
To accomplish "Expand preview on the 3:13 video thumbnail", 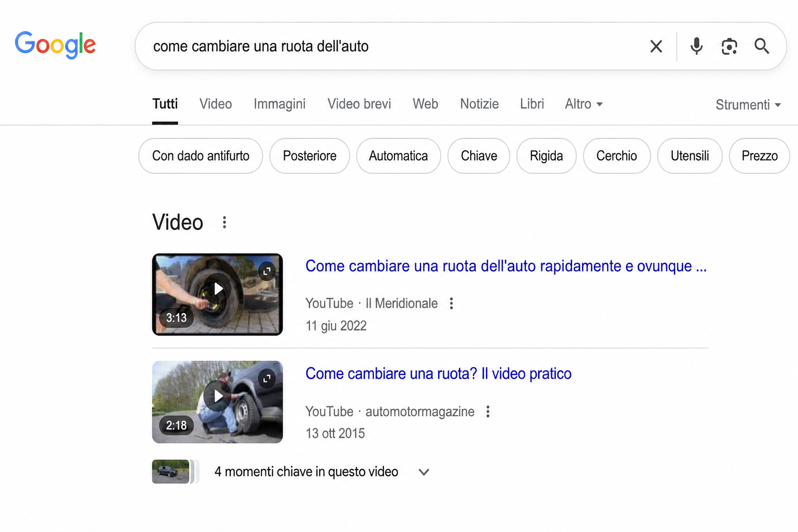I will tap(267, 271).
